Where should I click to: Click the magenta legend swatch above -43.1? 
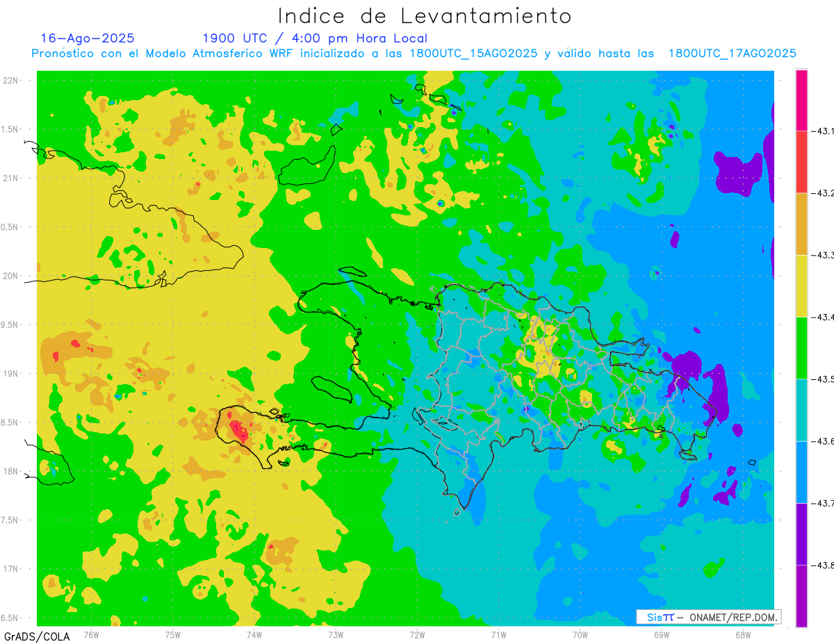801,100
